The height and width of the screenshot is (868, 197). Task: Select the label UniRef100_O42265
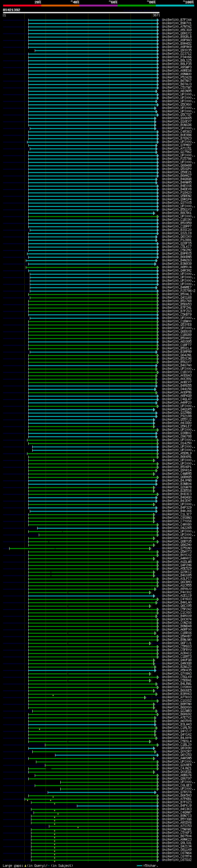177,528
